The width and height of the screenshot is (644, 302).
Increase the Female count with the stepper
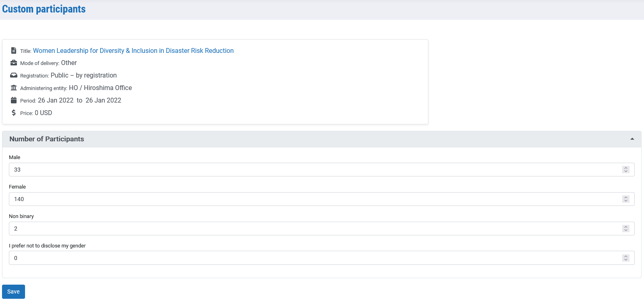pos(626,197)
